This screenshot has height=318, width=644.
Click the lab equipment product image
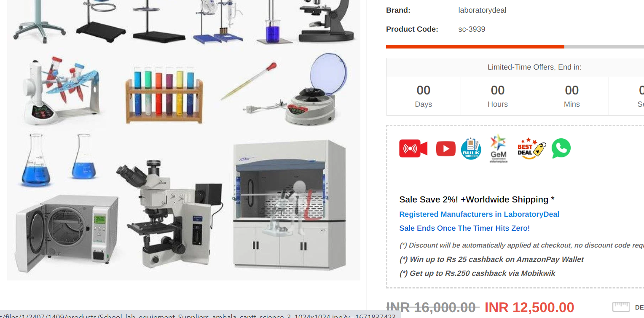184,140
